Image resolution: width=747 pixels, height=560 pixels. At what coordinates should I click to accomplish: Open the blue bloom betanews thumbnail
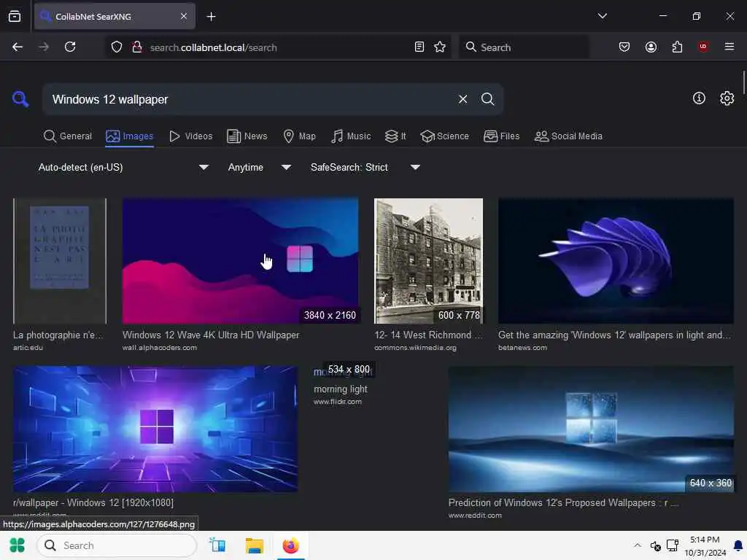tap(616, 261)
